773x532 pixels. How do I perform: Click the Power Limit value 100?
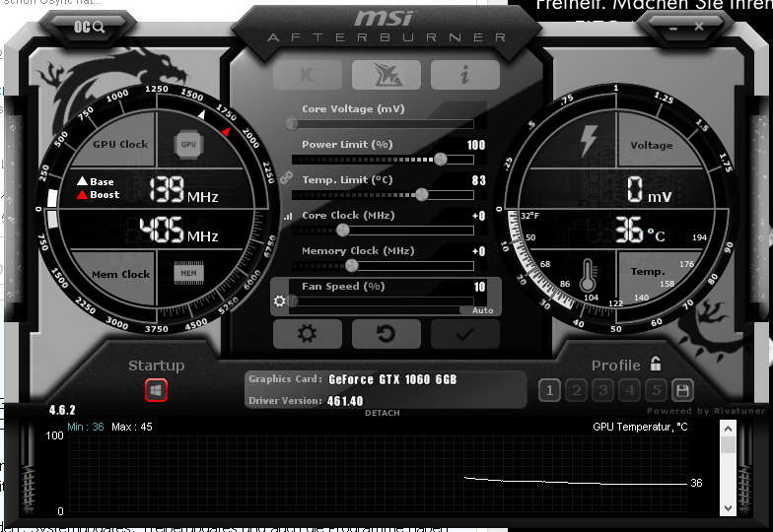click(476, 145)
